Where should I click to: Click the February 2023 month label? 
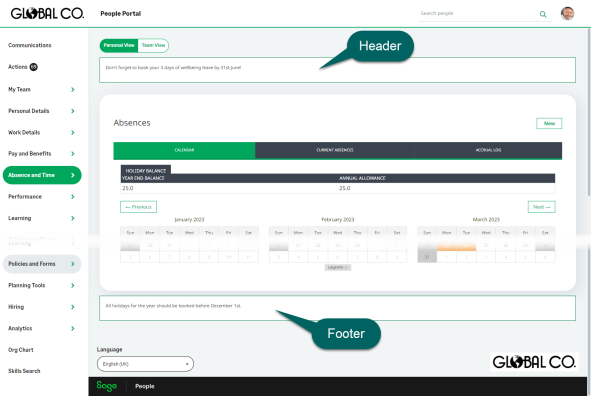pyautogui.click(x=338, y=219)
